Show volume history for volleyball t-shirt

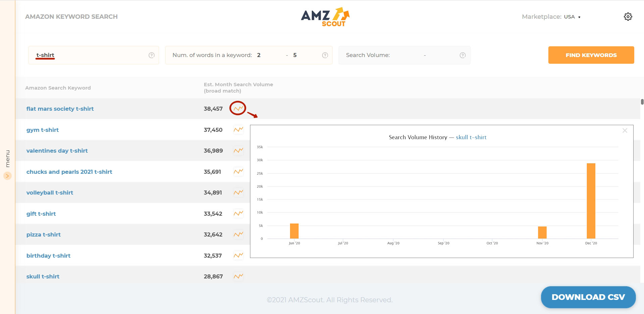click(238, 192)
